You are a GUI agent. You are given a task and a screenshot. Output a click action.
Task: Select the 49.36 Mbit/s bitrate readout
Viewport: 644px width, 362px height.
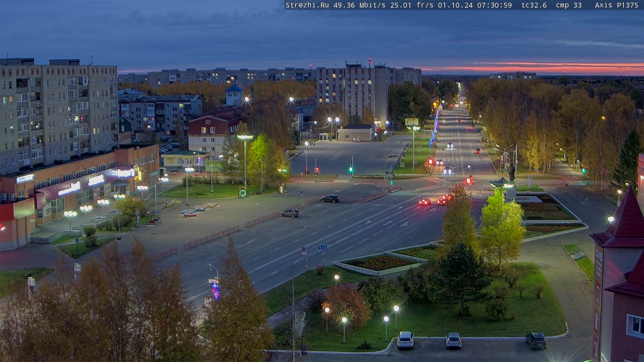[x=360, y=5]
